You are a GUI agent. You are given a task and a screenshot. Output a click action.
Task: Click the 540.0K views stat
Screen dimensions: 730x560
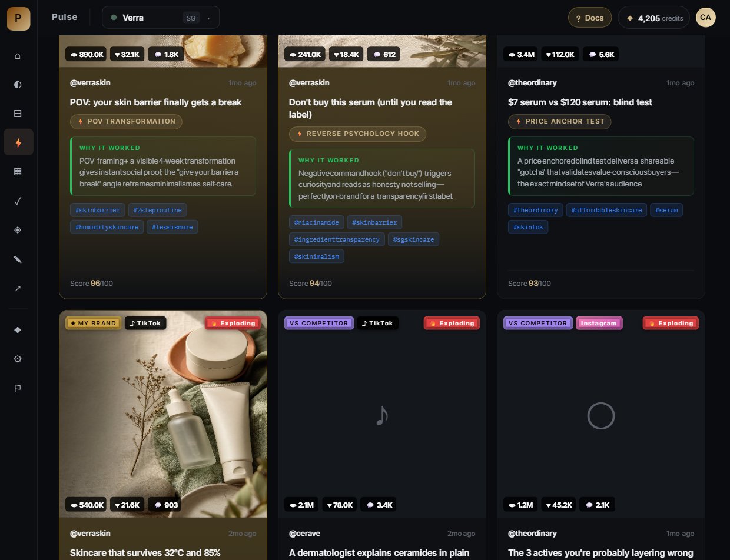coord(87,505)
